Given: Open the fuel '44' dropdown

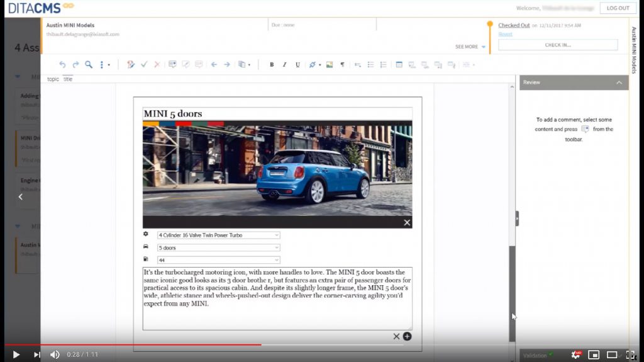Looking at the screenshot, I should pyautogui.click(x=218, y=260).
